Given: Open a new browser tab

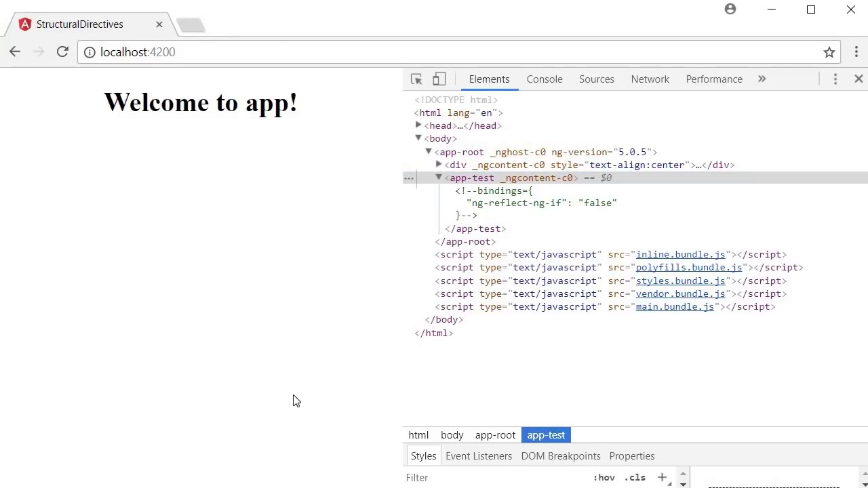Looking at the screenshot, I should pos(191,25).
